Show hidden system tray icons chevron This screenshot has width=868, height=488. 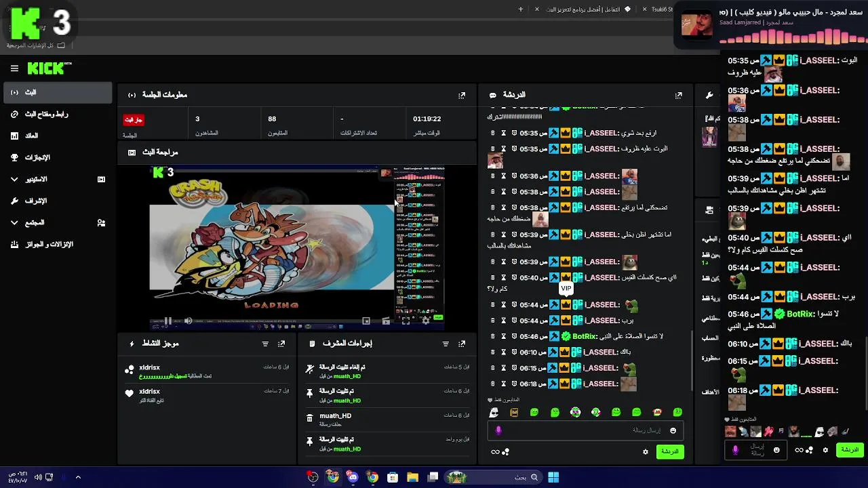(x=78, y=477)
